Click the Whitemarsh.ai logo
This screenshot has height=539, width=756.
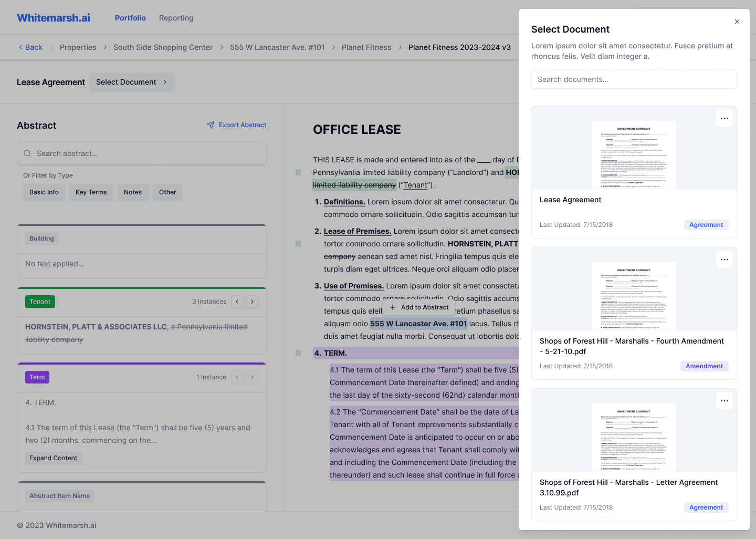click(54, 18)
